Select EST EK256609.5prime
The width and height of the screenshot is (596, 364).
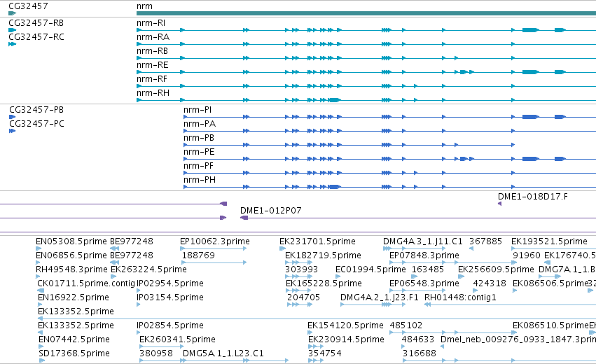pos(496,269)
